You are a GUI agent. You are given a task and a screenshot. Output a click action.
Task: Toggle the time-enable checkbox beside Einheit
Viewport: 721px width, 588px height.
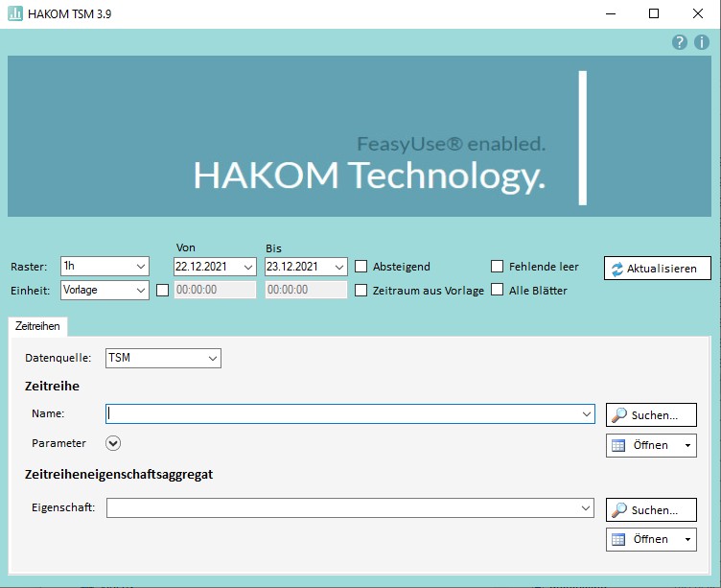[x=162, y=290]
